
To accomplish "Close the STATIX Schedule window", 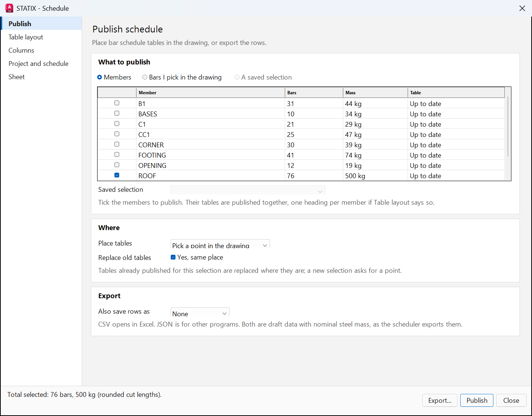I will pos(522,8).
